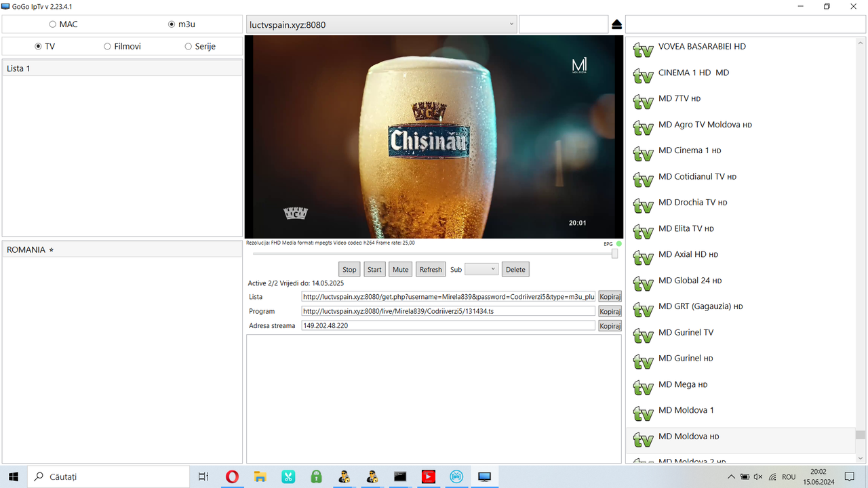Click the small field beside eject icon
Screen dimensions: 868x488
click(564, 24)
